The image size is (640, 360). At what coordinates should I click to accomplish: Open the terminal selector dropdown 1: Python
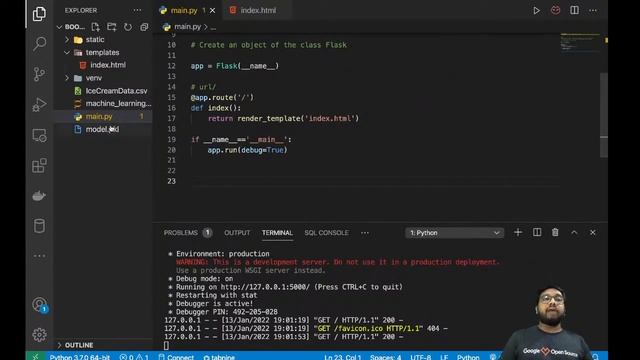pos(454,233)
